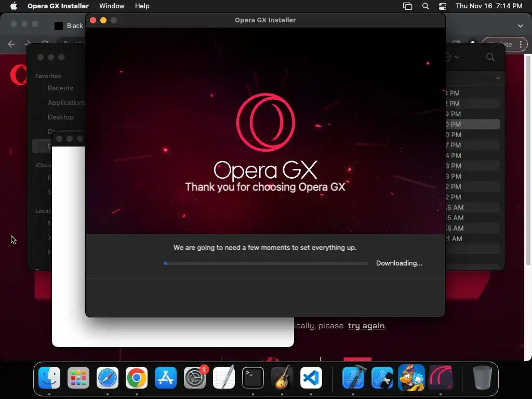Screen dimensions: 532x399
Task: Click the Stage Manager windows icon in menu bar
Action: [407, 6]
